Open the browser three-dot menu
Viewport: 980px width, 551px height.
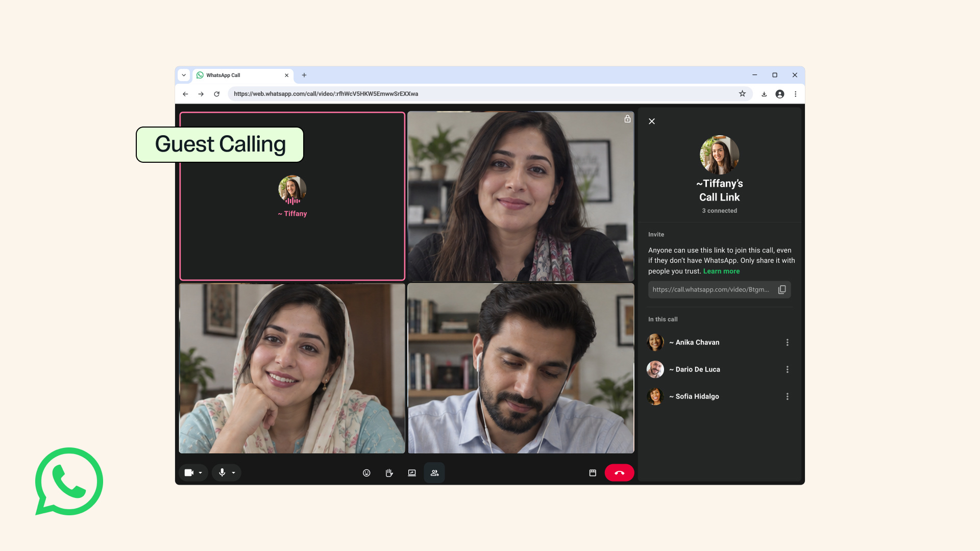(x=795, y=94)
